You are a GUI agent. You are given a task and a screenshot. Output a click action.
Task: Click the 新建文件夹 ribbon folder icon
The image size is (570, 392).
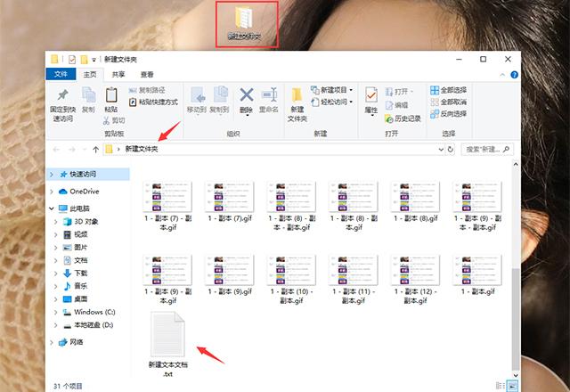pyautogui.click(x=297, y=96)
